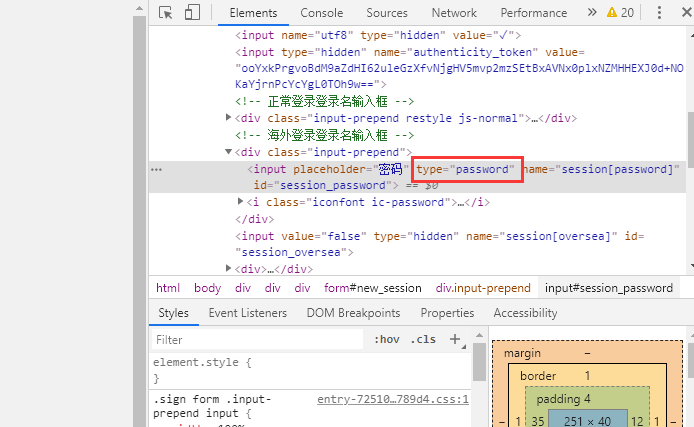Select the 海外登录登录名输入框 comment node
Screen dimensions: 694x427
pos(324,135)
